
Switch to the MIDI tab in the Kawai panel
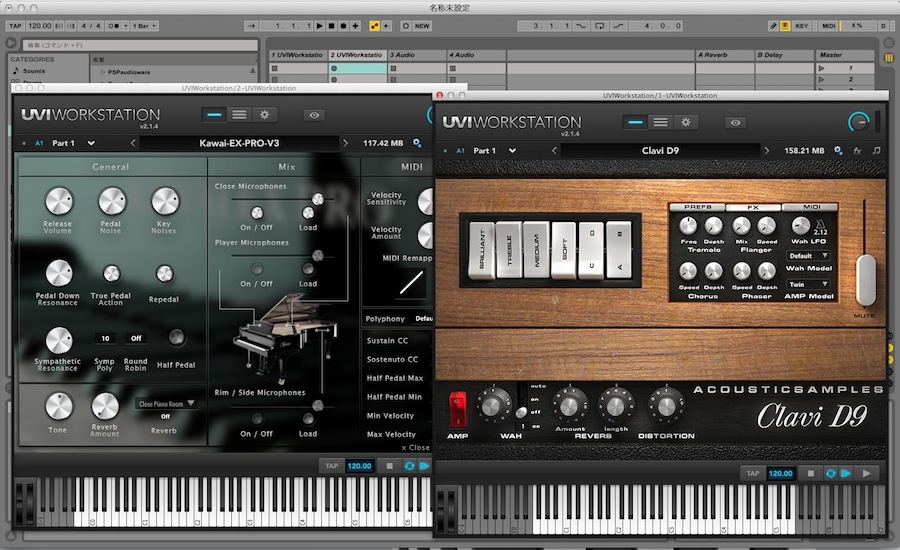click(x=412, y=166)
